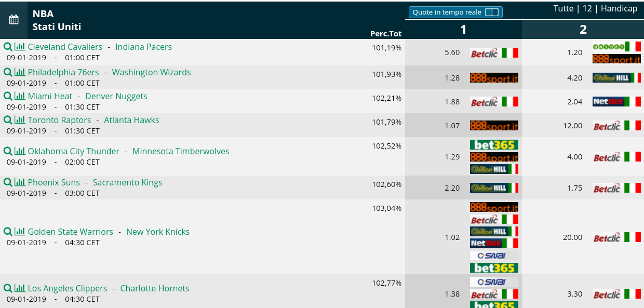Toggle the Quote in tempo reale switch
The image size is (644, 308).
(x=491, y=12)
